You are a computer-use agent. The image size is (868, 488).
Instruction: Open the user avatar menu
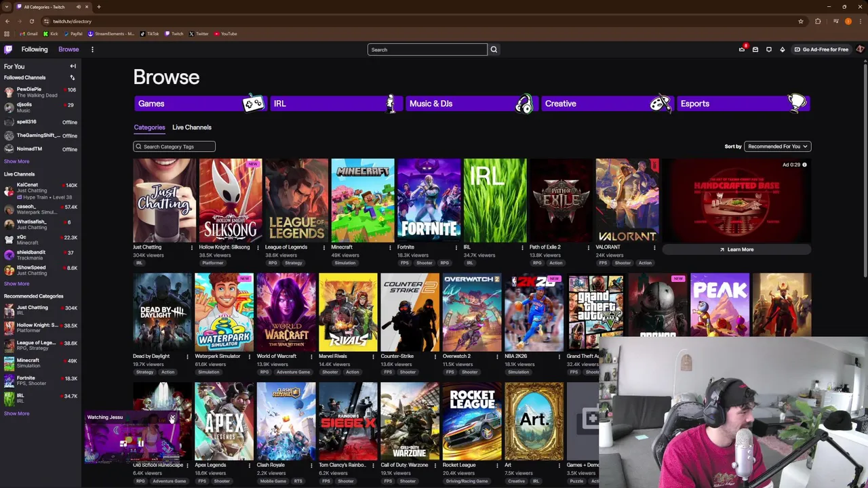coord(860,49)
